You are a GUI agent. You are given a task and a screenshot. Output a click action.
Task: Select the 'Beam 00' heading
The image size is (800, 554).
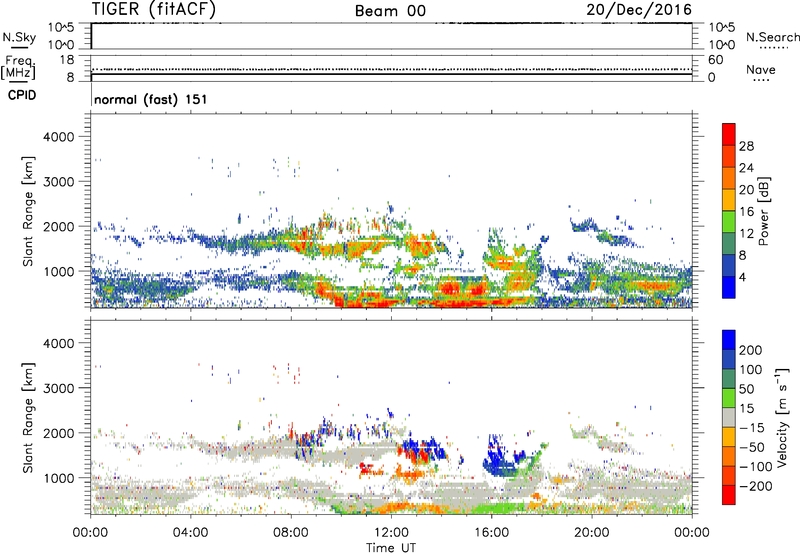pos(390,11)
